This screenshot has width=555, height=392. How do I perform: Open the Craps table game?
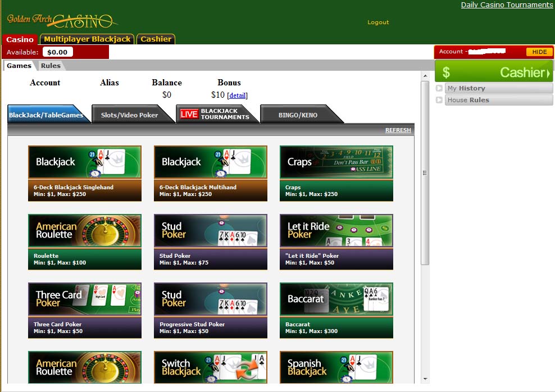336,172
